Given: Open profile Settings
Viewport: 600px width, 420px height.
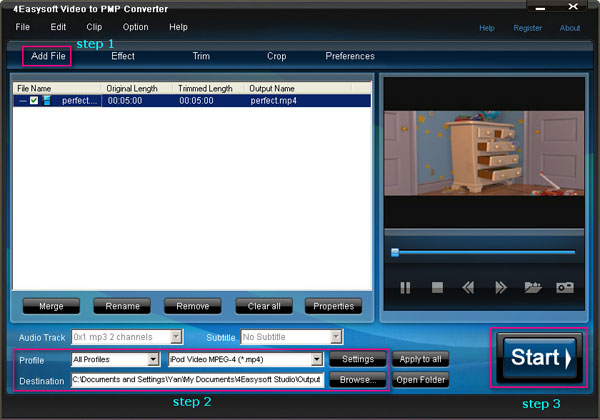Looking at the screenshot, I should (358, 359).
